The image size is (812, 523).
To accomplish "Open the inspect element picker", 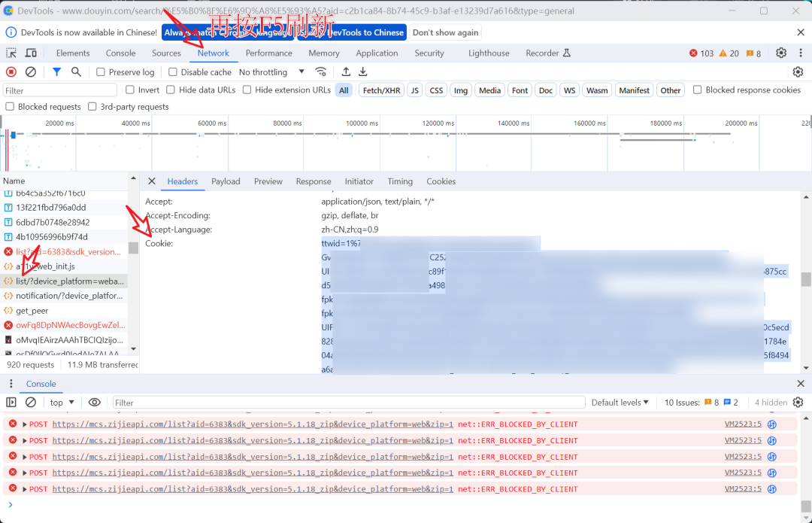I will [x=11, y=53].
